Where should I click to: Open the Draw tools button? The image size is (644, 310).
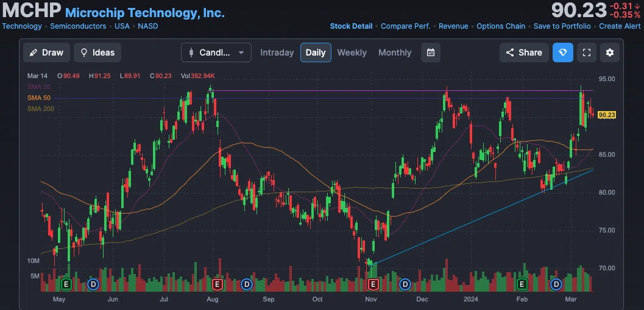46,52
